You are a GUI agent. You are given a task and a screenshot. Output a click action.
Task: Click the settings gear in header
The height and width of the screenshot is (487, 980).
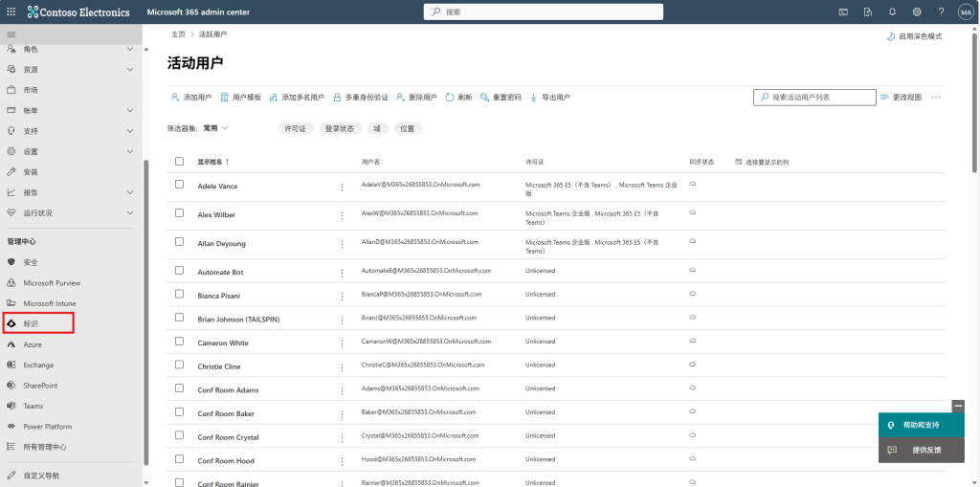[917, 11]
